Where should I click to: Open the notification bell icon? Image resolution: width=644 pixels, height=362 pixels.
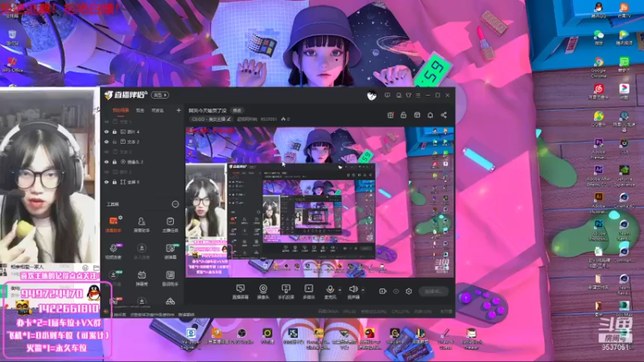pos(430,115)
